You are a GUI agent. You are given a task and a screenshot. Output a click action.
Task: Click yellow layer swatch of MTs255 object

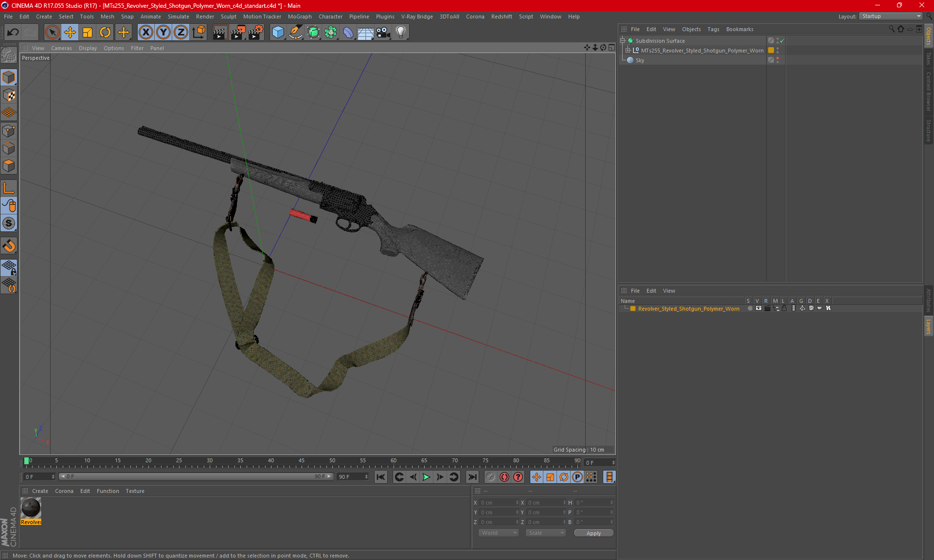771,50
